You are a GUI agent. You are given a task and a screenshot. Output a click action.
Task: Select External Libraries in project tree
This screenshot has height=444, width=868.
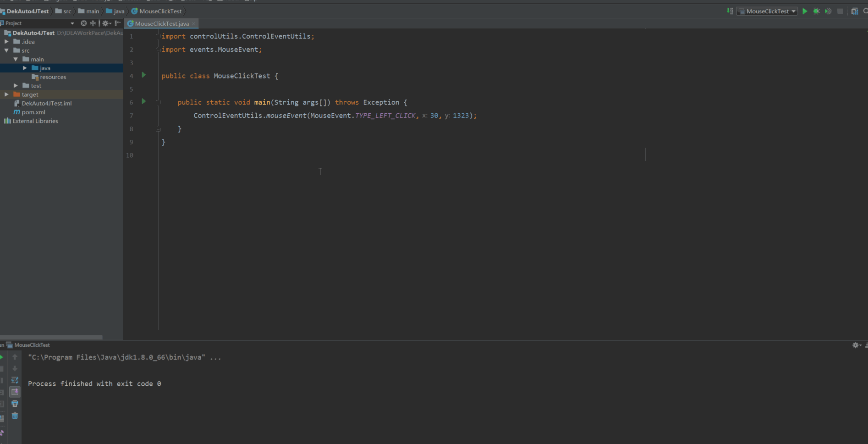point(35,121)
